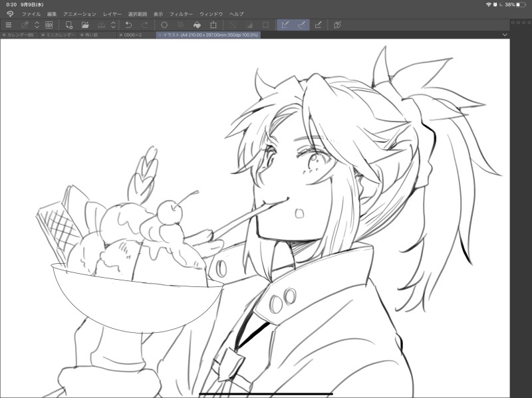The width and height of the screenshot is (532, 398).
Task: Toggle snap to ruler
Action: [x=285, y=25]
